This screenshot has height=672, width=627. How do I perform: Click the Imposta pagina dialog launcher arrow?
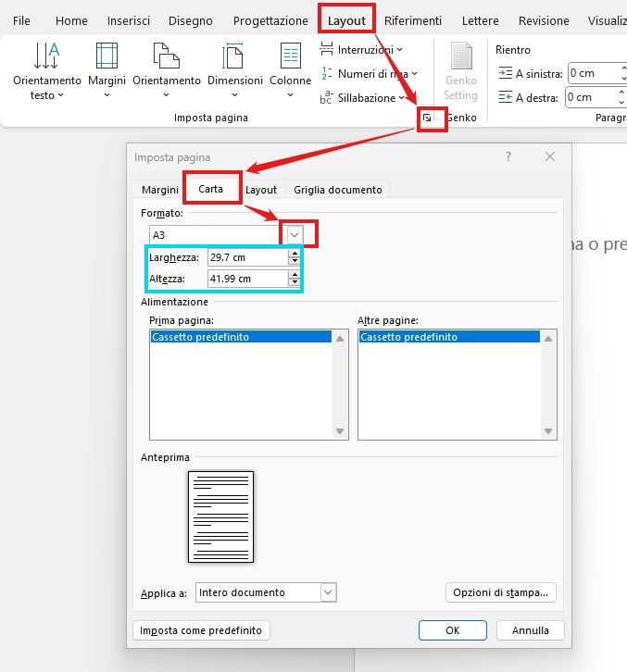coord(427,118)
